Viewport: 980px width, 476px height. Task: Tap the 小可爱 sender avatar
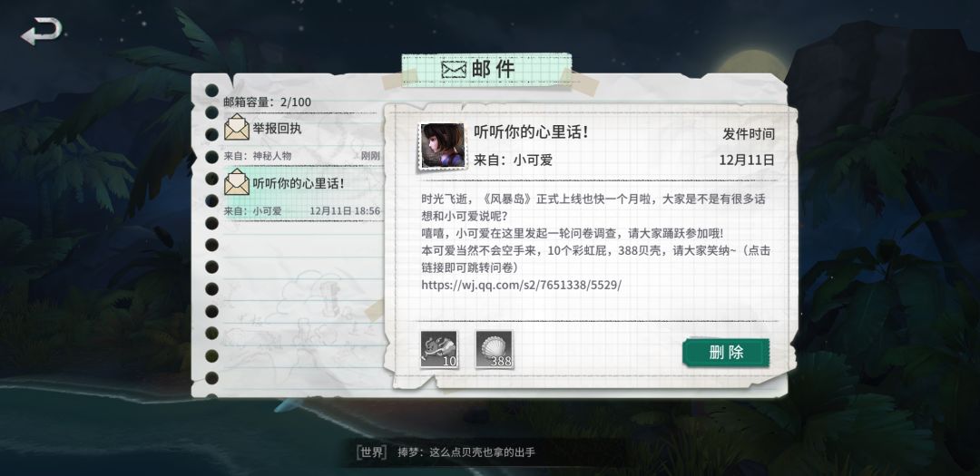click(443, 146)
